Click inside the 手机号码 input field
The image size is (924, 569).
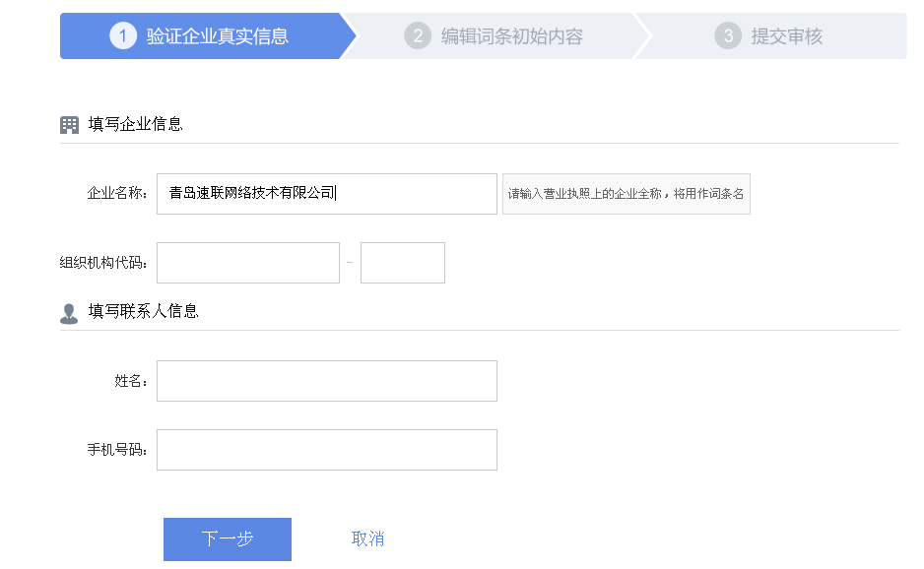pos(326,449)
